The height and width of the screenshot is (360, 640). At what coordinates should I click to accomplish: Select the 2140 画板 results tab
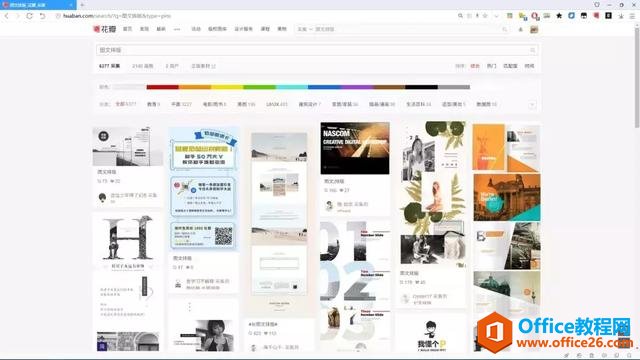coord(142,66)
